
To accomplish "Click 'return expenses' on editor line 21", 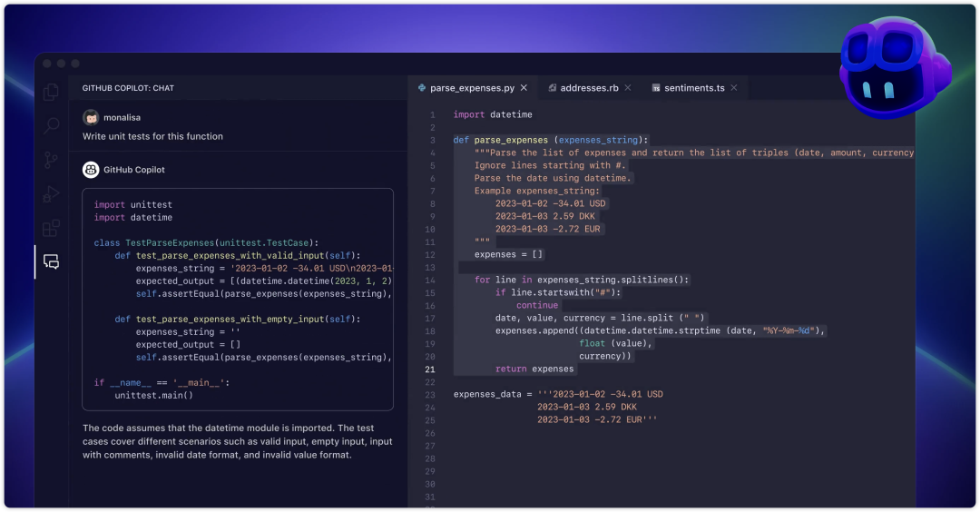I will point(534,369).
